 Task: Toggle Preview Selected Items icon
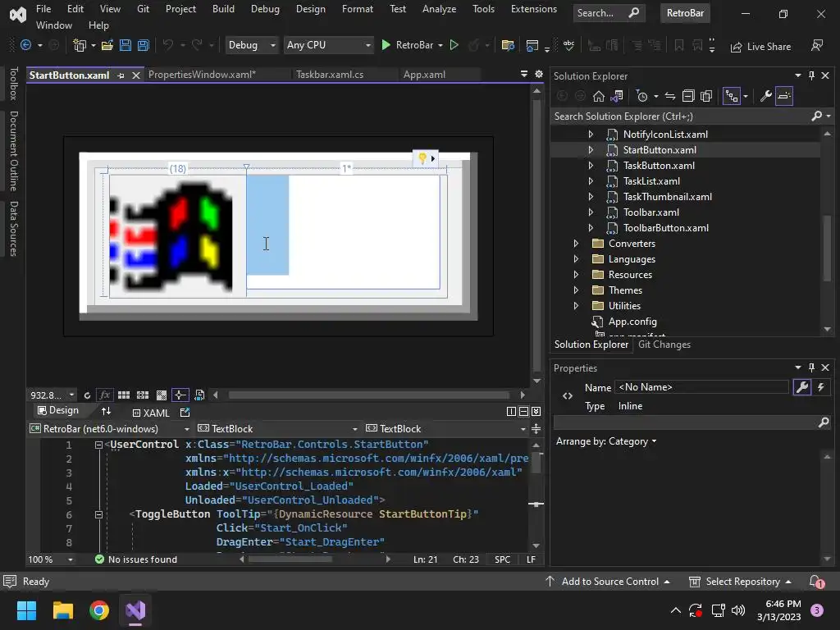pos(783,97)
